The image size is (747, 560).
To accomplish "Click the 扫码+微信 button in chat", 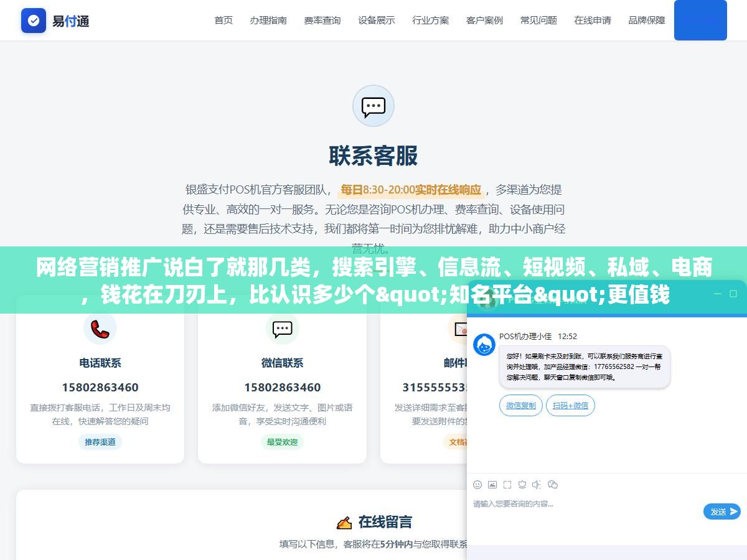I will click(x=571, y=406).
